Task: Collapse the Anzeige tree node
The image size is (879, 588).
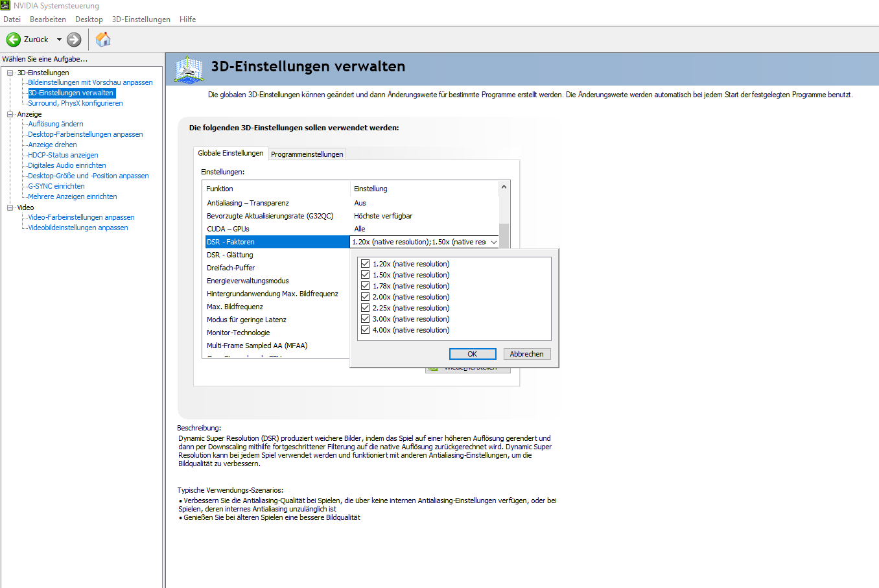Action: point(10,114)
